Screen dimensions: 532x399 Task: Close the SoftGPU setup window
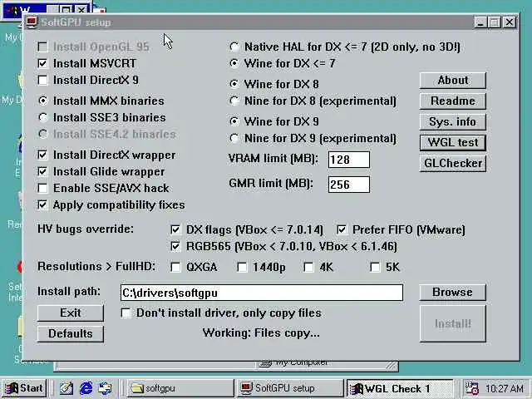[510, 22]
